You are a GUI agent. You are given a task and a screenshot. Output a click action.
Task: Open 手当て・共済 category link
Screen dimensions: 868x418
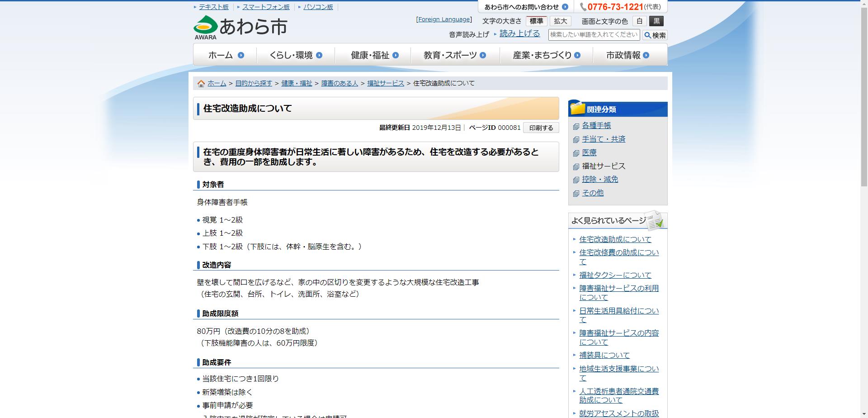click(x=604, y=139)
